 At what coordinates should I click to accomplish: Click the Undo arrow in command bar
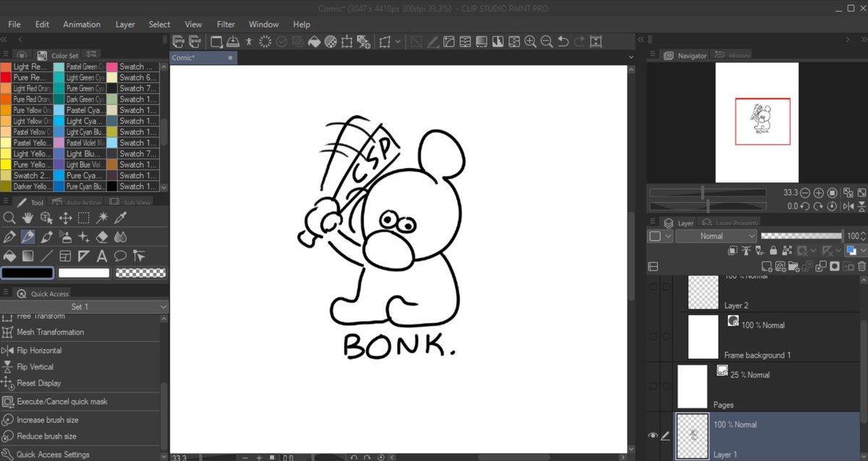pyautogui.click(x=563, y=41)
